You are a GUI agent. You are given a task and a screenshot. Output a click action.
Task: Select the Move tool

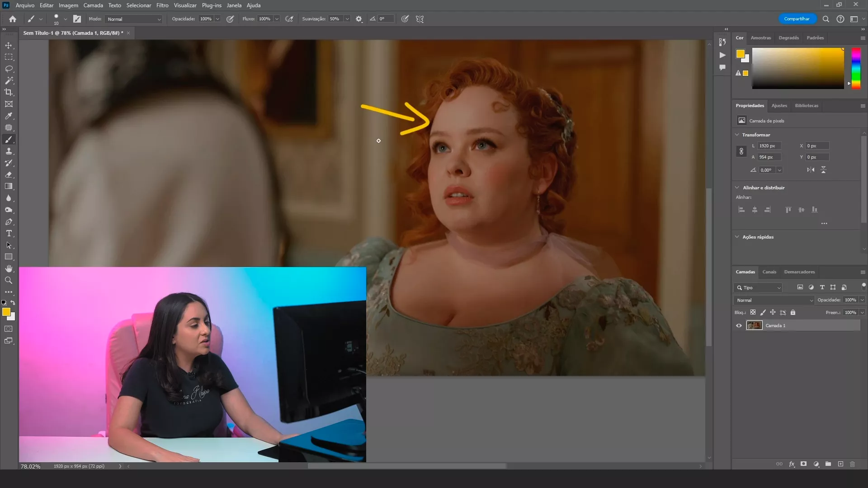(9, 45)
